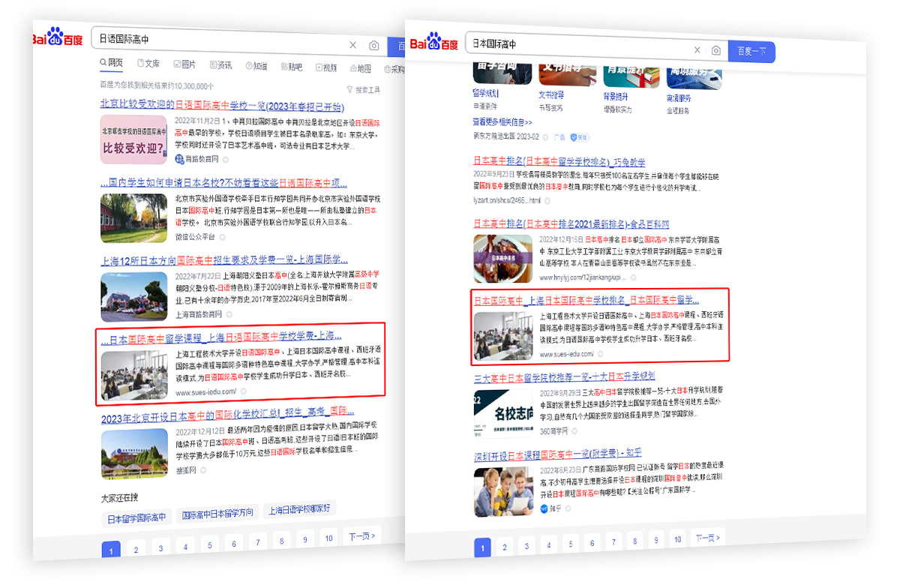Open the 文库 tab
Viewport: 900px width, 588px height.
coord(148,64)
